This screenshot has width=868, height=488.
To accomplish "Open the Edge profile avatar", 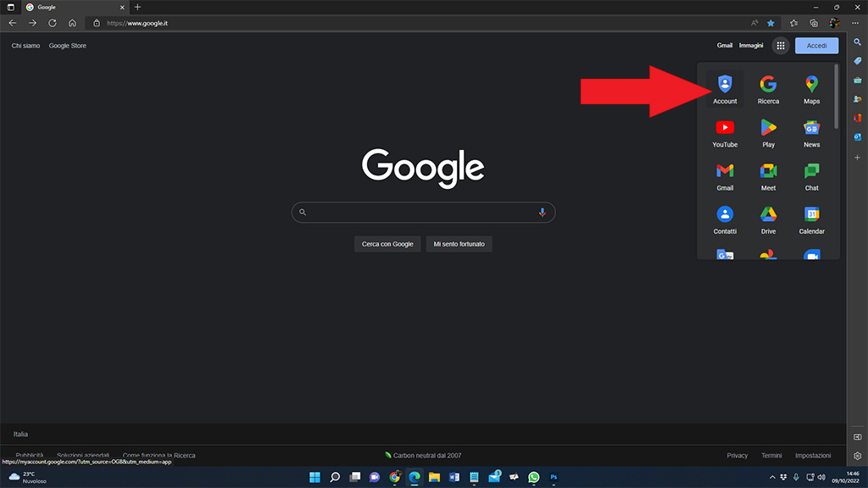I will 834,23.
